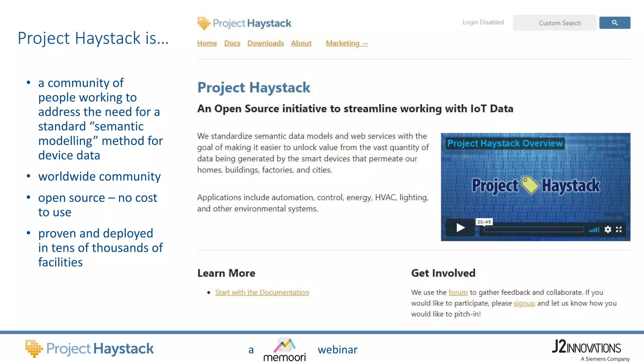Click the footer Project Haystack logo
The height and width of the screenshot is (362, 644).
tap(90, 348)
